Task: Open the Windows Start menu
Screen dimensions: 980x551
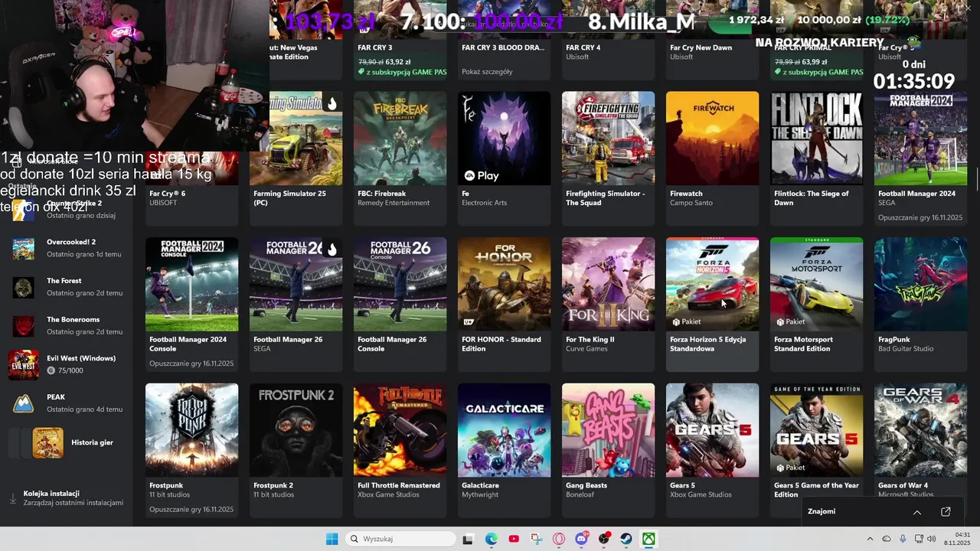Action: (332, 539)
